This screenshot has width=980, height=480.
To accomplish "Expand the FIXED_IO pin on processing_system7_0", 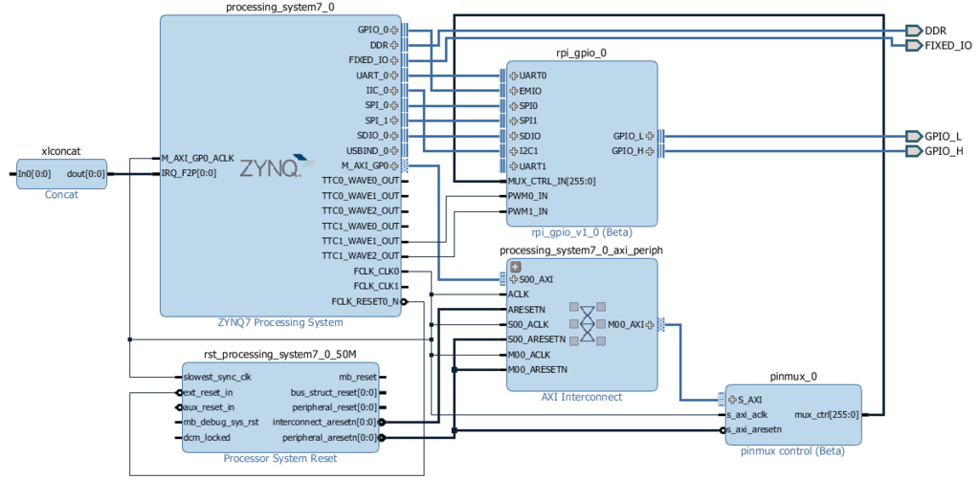I will pos(393,60).
